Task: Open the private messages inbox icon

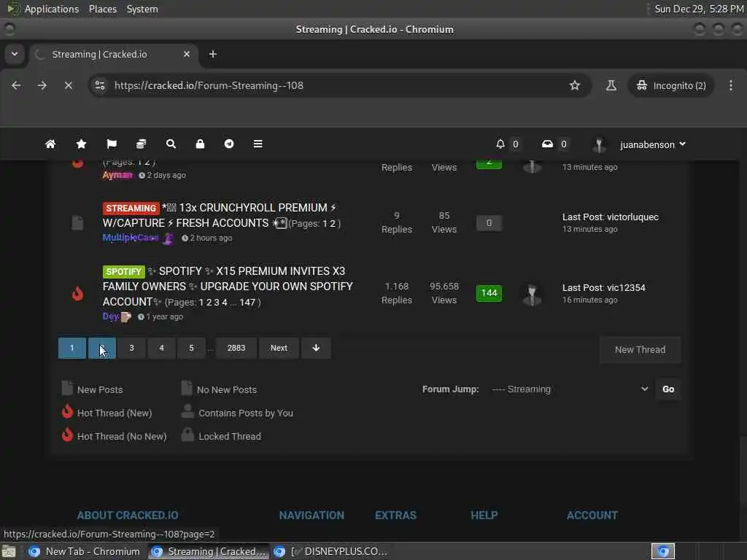Action: (547, 144)
